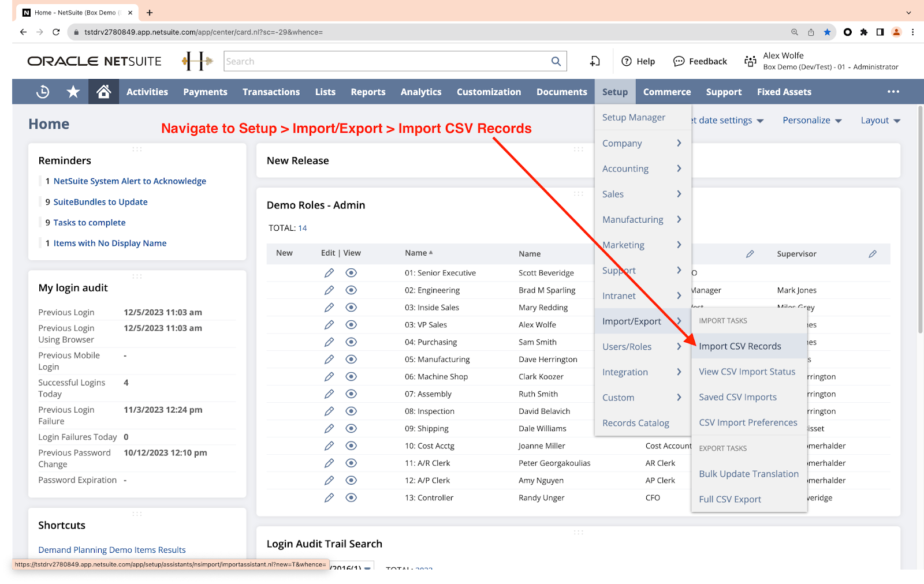Open SuiteBundles to Update reminder link
This screenshot has width=924, height=584.
click(x=100, y=202)
